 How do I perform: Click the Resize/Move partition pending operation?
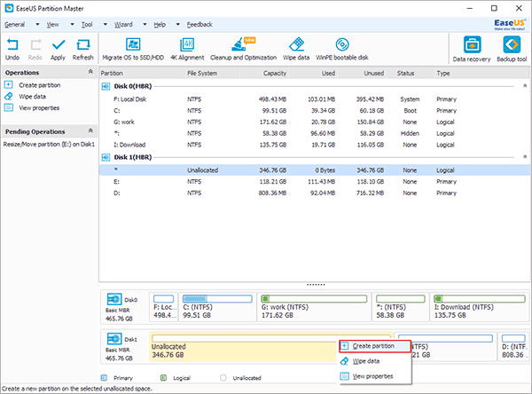49,145
